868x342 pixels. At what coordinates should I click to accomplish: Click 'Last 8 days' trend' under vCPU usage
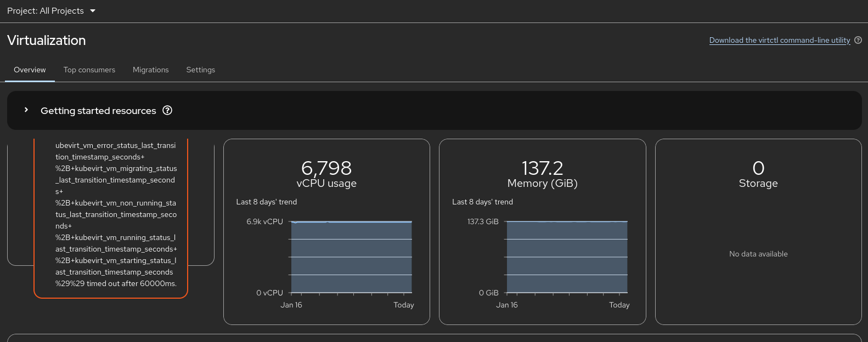point(267,202)
